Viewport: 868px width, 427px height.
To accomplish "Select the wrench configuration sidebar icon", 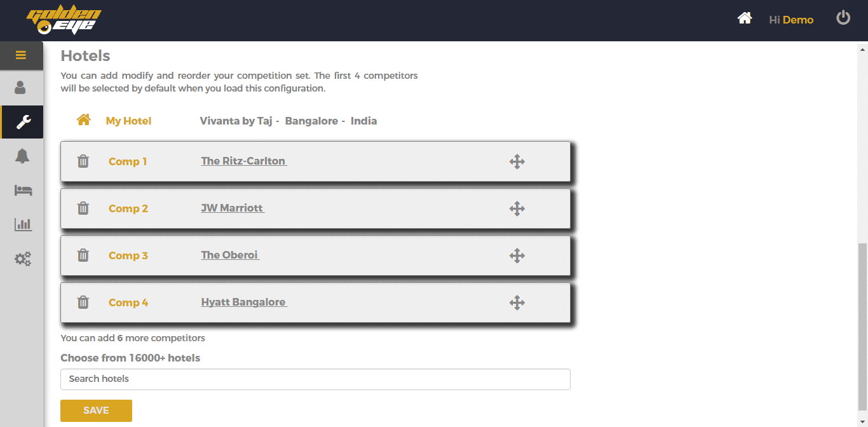I will tap(22, 122).
